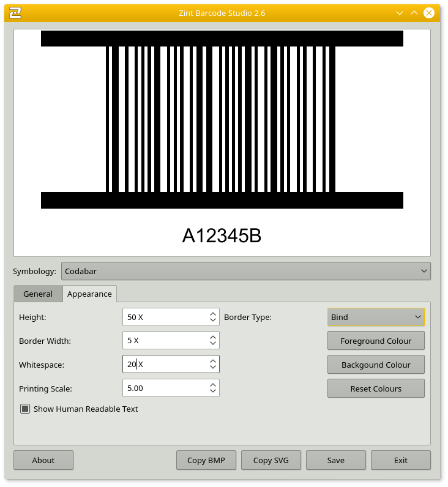The height and width of the screenshot is (487, 448).
Task: Open the Symbology Codabar dropdown
Action: point(246,271)
